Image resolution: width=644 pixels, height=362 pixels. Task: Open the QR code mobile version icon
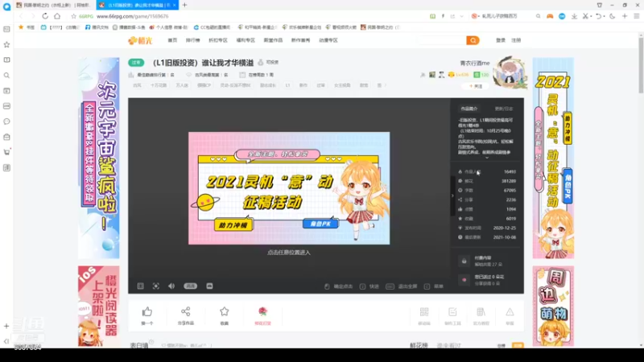click(424, 312)
